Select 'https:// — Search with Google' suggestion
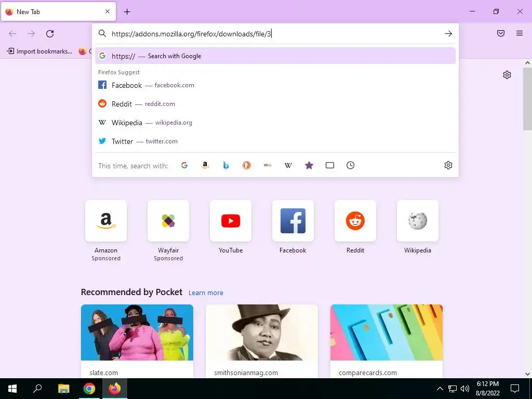The image size is (532, 399). pos(275,56)
